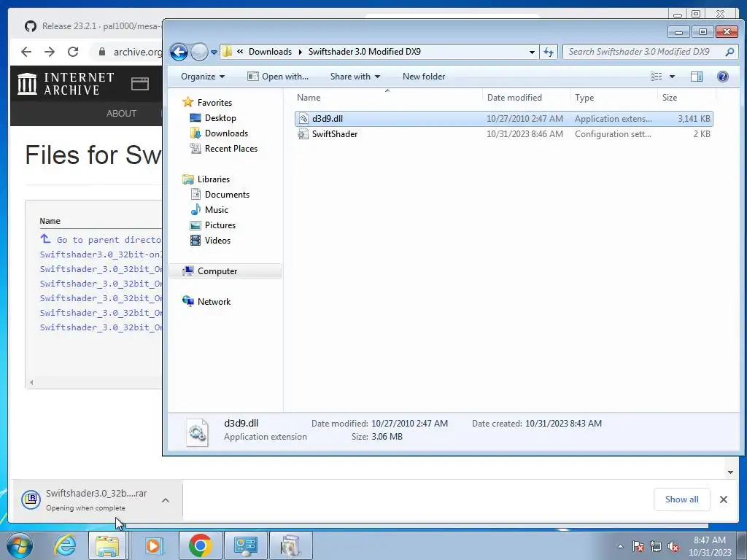Select the SwiftShader configuration file
Viewport: 747px width, 560px height.
[x=504, y=134]
